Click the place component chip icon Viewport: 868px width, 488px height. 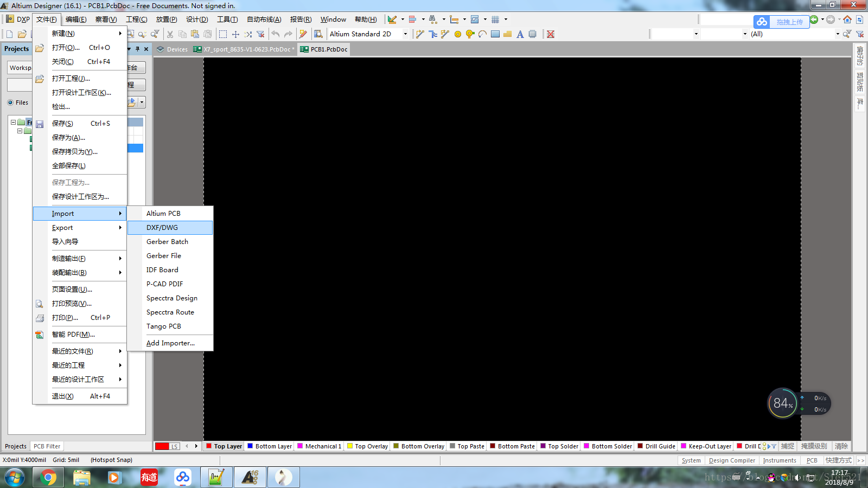click(533, 34)
